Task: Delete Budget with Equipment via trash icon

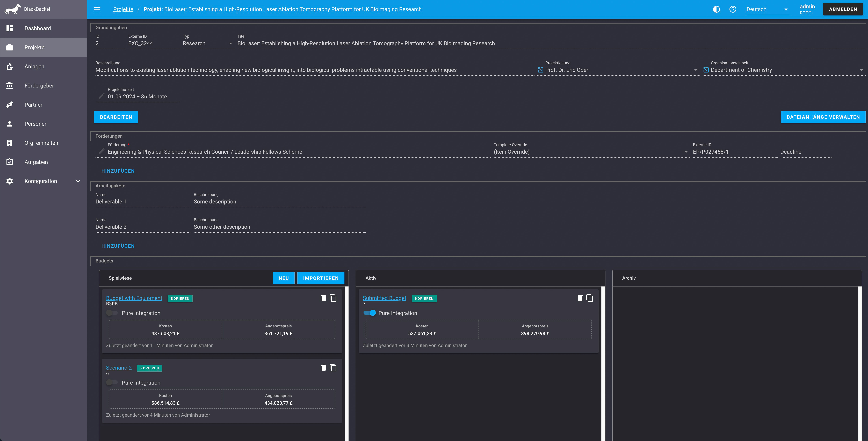Action: click(x=323, y=298)
